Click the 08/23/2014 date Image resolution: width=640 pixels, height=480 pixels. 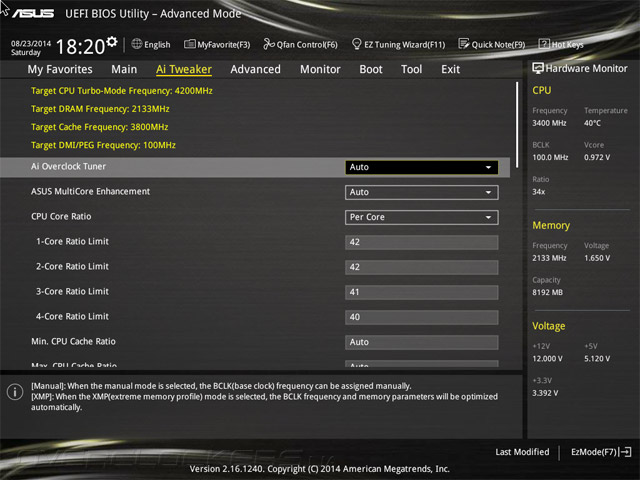[31, 43]
